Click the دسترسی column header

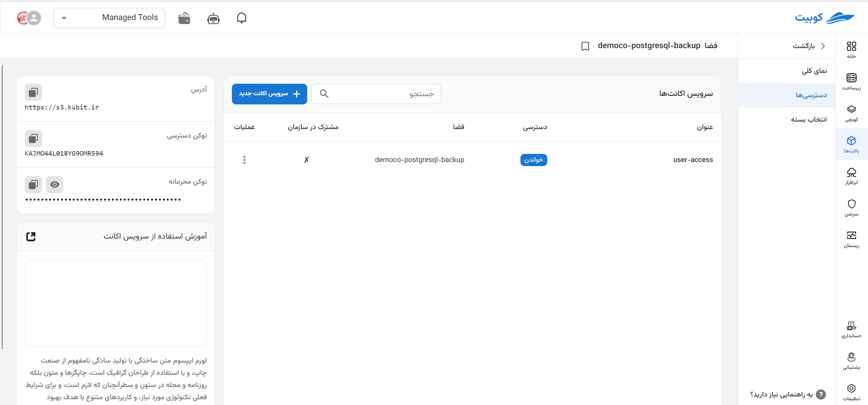(535, 127)
